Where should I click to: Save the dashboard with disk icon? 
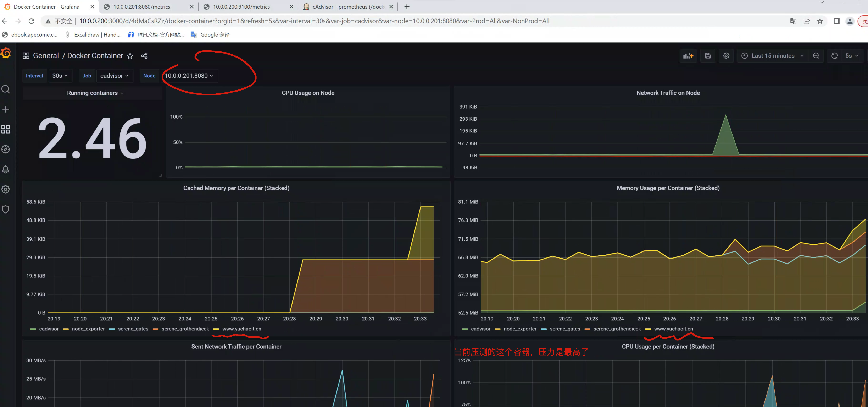tap(708, 56)
